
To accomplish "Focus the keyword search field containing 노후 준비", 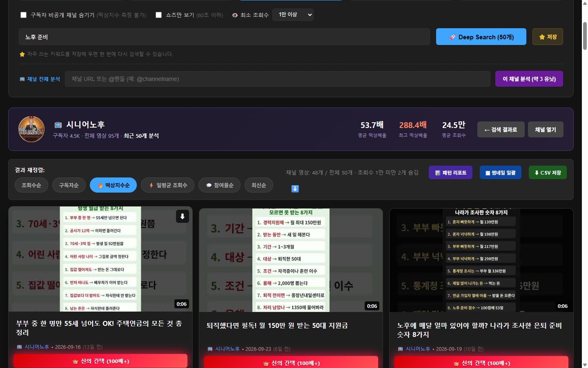I will (x=224, y=37).
